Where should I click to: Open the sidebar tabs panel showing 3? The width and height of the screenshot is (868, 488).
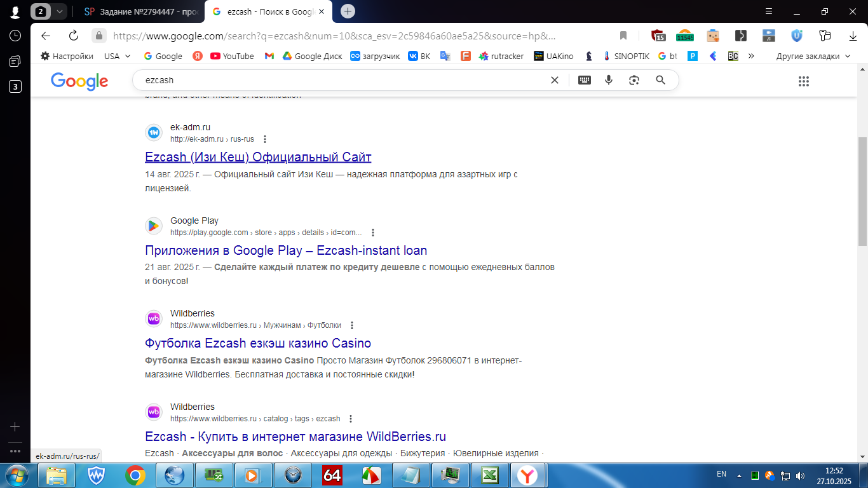(x=15, y=86)
